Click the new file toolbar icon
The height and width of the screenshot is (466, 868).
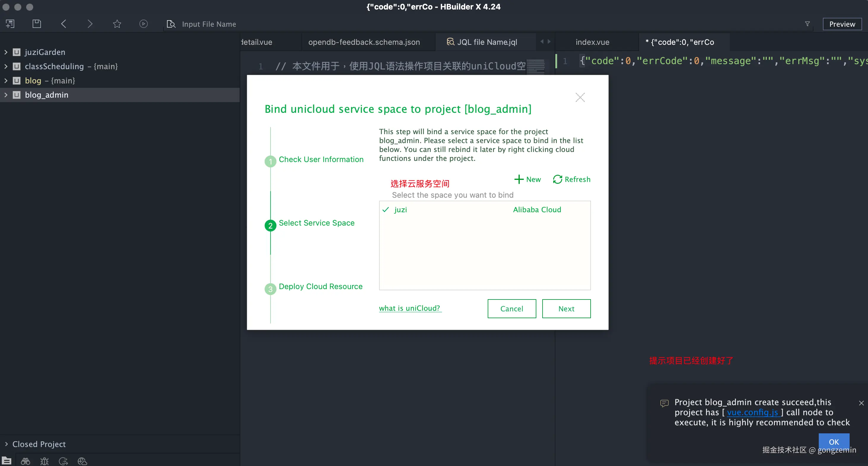(x=10, y=24)
